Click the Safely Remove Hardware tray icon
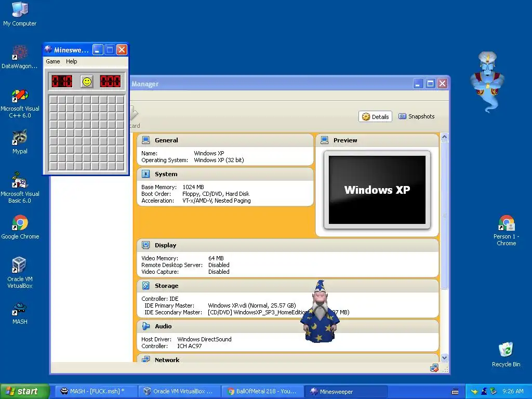The width and height of the screenshot is (532, 399). click(x=494, y=391)
